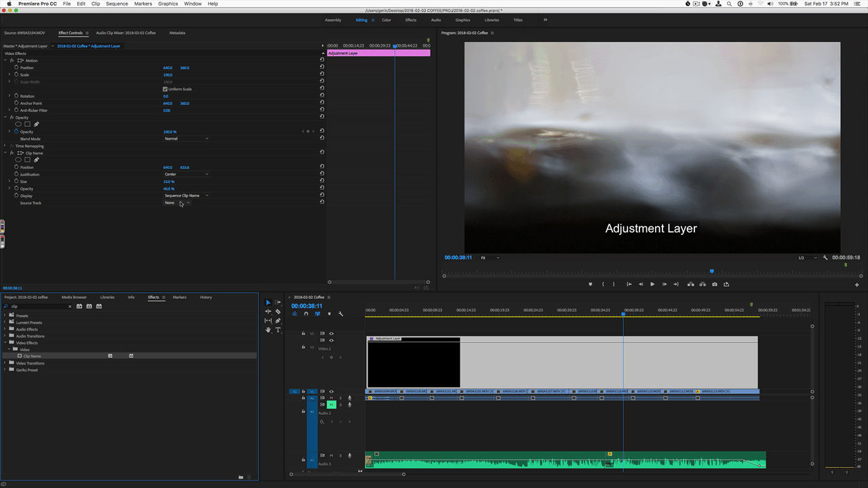Play sequence in Program monitor
The width and height of the screenshot is (868, 488).
click(652, 284)
